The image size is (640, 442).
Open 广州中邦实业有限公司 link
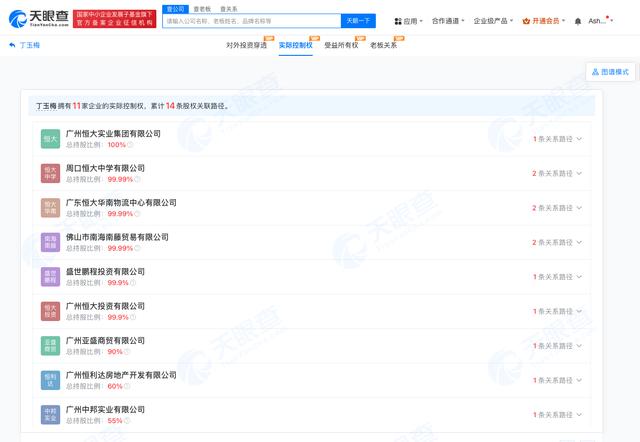(105, 409)
